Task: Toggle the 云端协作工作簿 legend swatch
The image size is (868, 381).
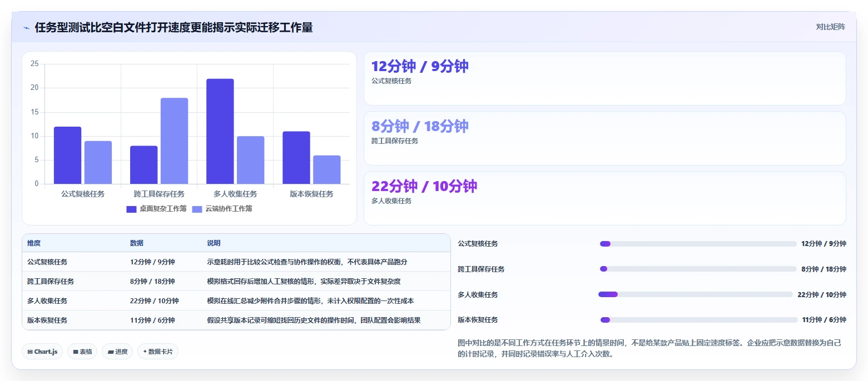Action: click(x=197, y=209)
